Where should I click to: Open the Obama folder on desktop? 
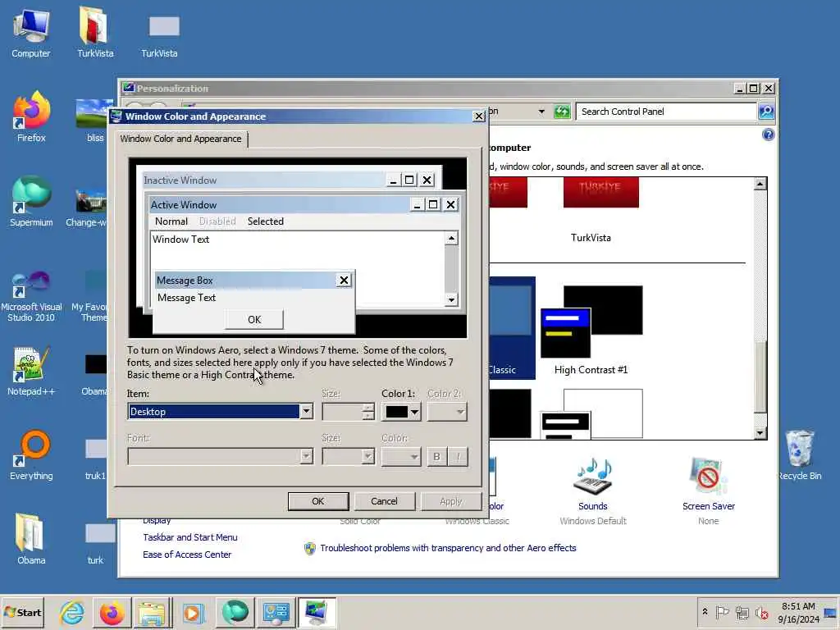click(31, 539)
